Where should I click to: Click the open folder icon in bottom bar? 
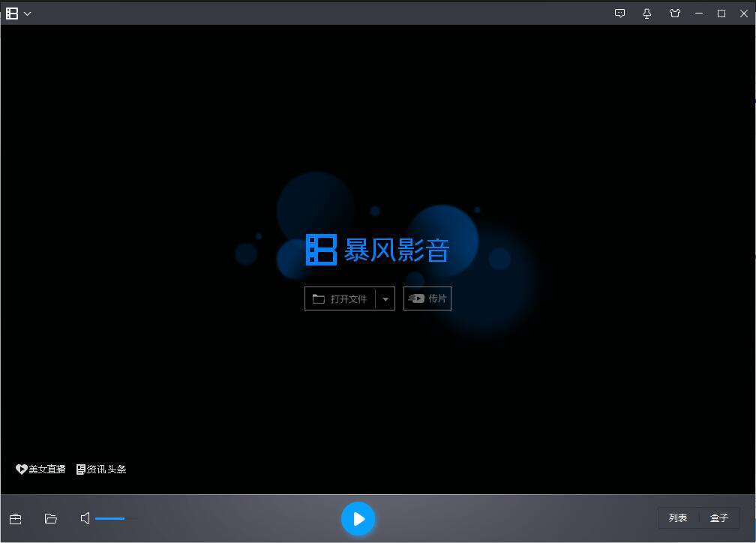click(x=51, y=518)
